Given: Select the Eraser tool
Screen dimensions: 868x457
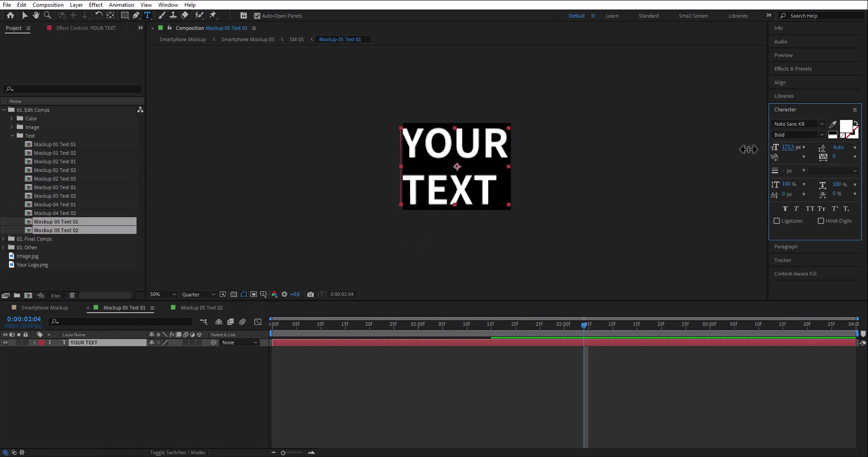Looking at the screenshot, I should pyautogui.click(x=184, y=15).
